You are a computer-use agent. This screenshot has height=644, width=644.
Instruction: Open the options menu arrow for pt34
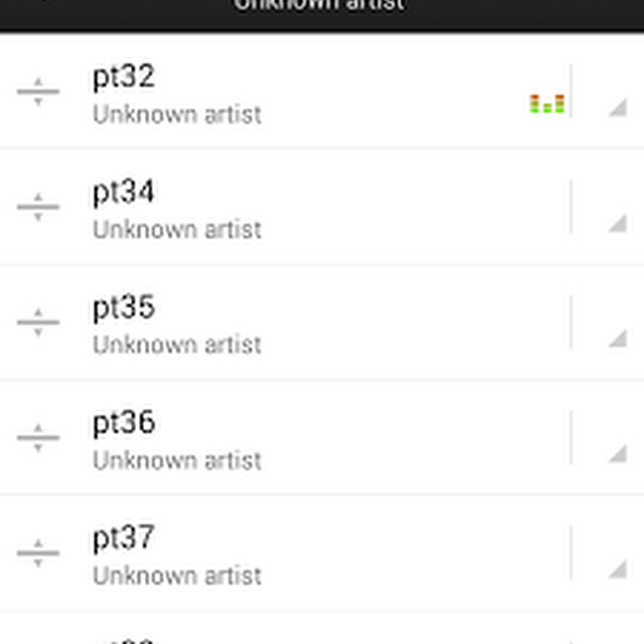(617, 223)
